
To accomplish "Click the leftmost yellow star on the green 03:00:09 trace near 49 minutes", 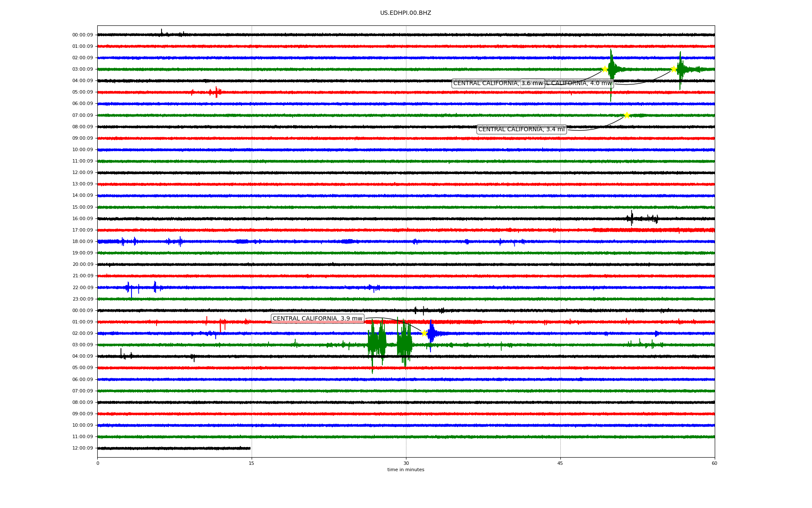I will [x=605, y=69].
